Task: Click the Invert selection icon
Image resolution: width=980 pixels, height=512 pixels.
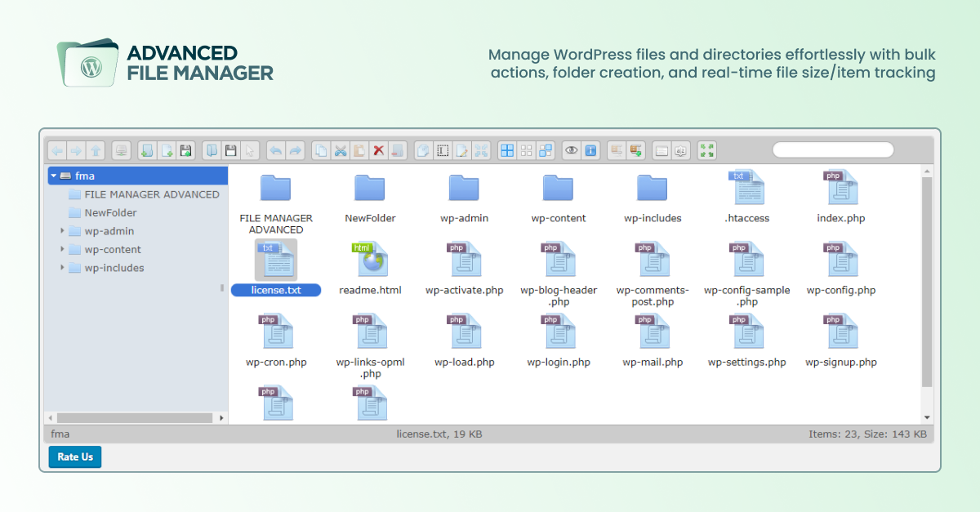Action: [546, 150]
